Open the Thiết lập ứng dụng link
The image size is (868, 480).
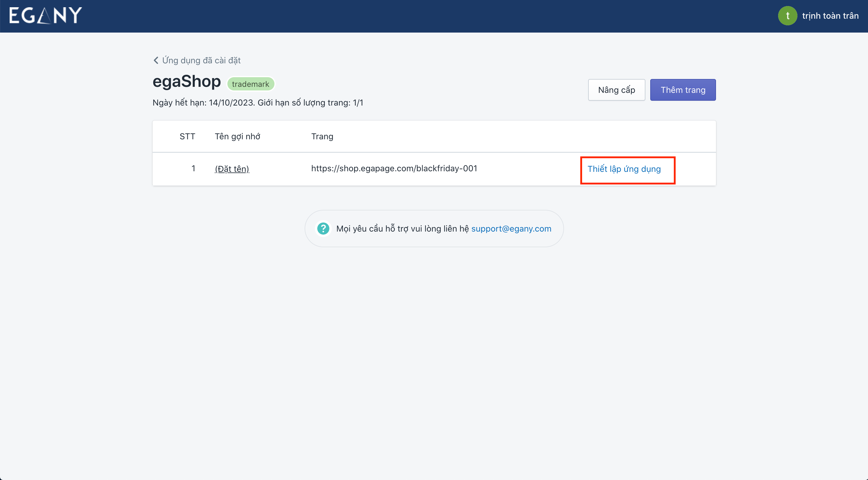pos(624,169)
